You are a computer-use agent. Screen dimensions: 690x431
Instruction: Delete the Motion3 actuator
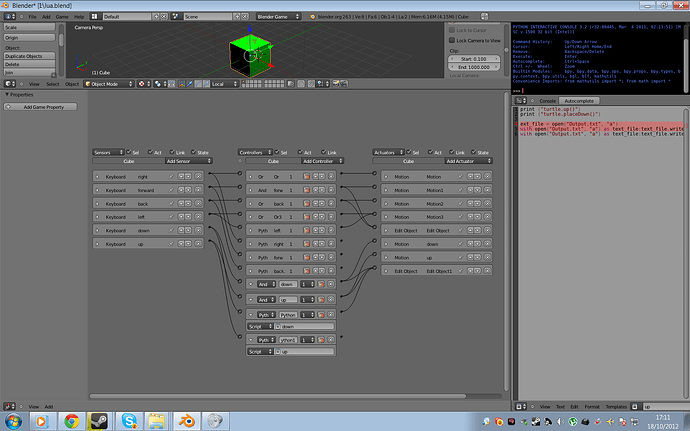click(x=487, y=217)
